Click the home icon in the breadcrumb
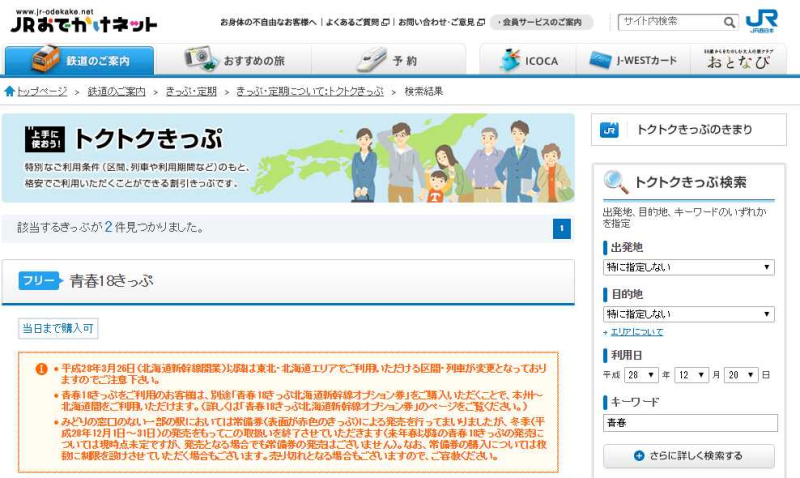Image resolution: width=800 pixels, height=478 pixels. 9,91
